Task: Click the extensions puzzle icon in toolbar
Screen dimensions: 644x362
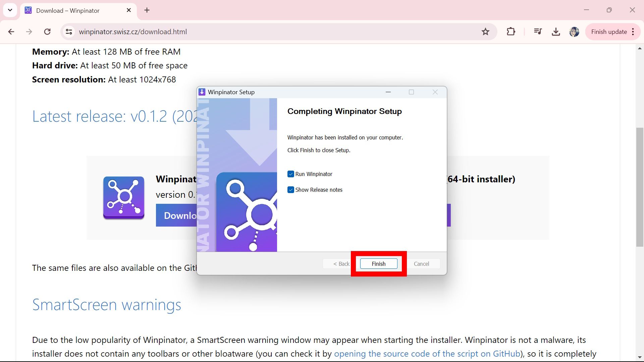Action: click(x=511, y=32)
